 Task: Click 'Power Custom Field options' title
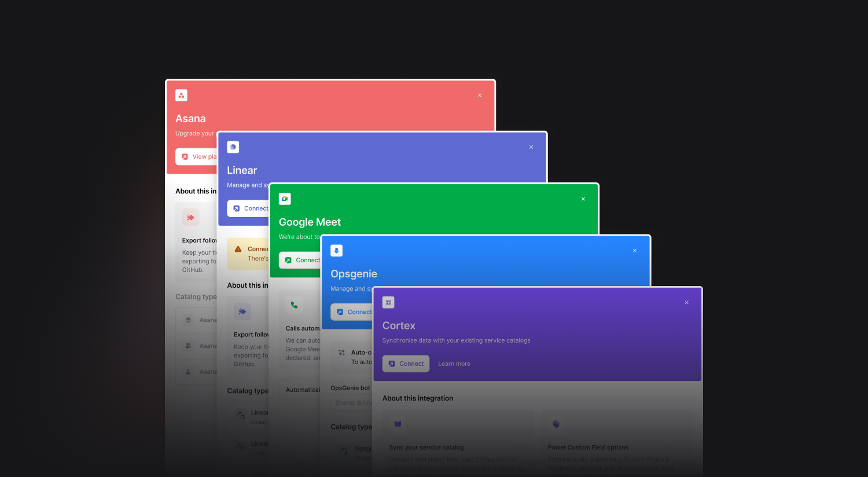point(589,447)
